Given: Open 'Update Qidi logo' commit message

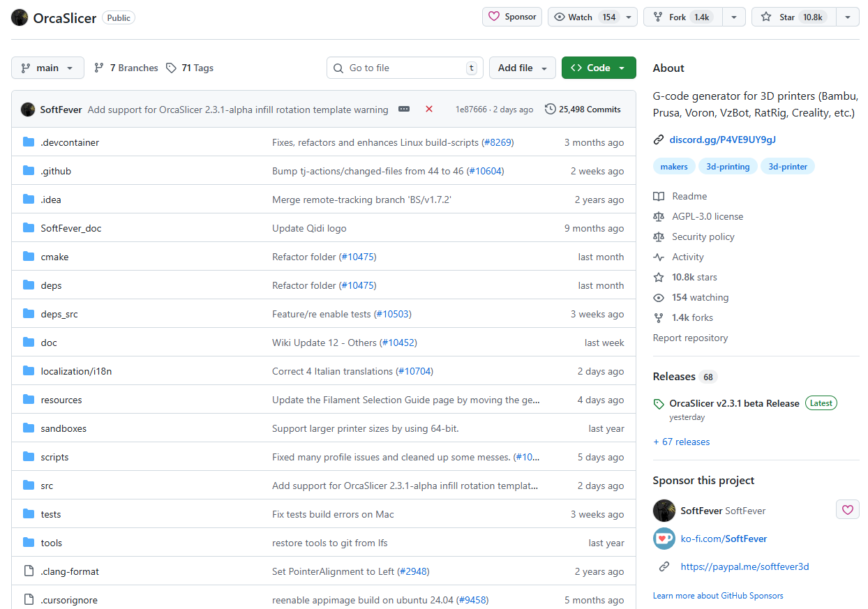Looking at the screenshot, I should (309, 228).
